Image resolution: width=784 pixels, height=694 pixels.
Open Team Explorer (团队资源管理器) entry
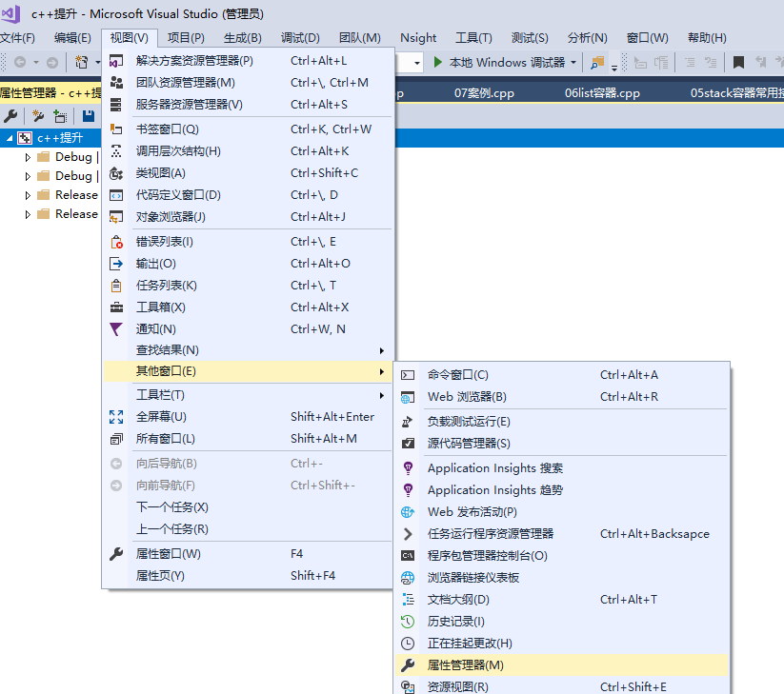(x=248, y=83)
